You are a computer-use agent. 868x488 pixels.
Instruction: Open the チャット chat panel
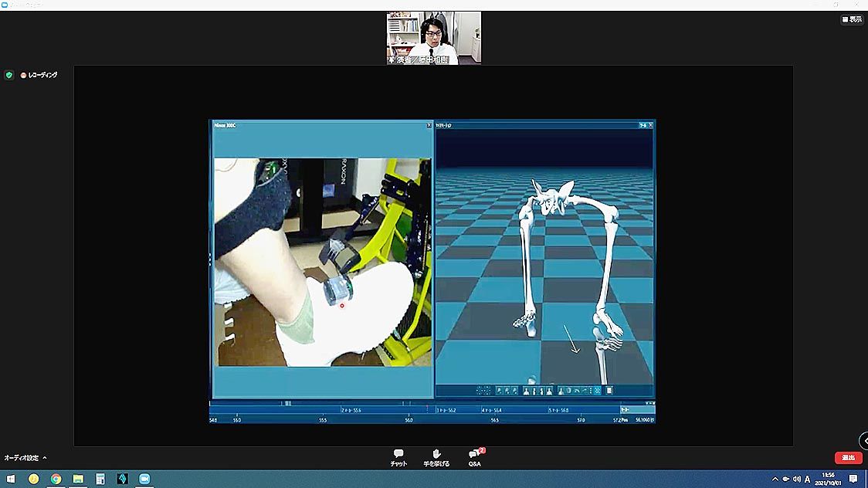(398, 458)
